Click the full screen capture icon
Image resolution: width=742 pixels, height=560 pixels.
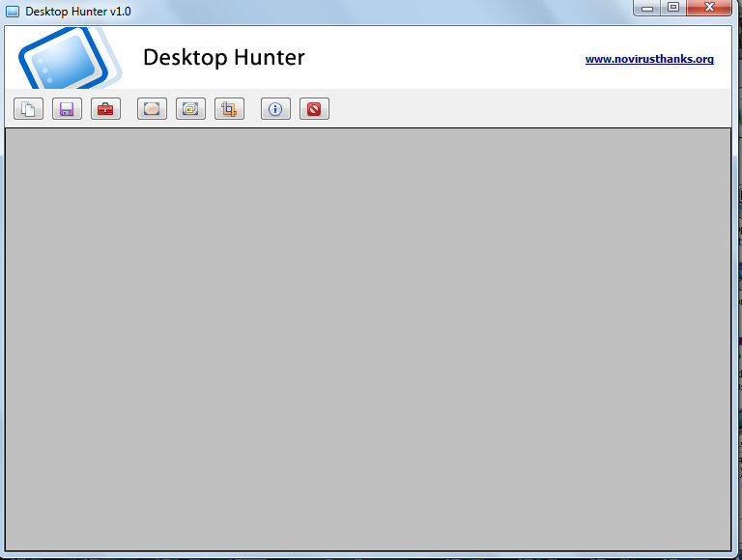[152, 109]
